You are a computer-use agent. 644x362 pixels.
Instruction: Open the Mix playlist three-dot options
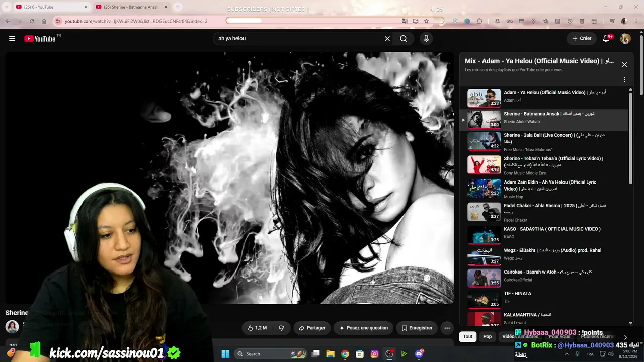tap(624, 80)
